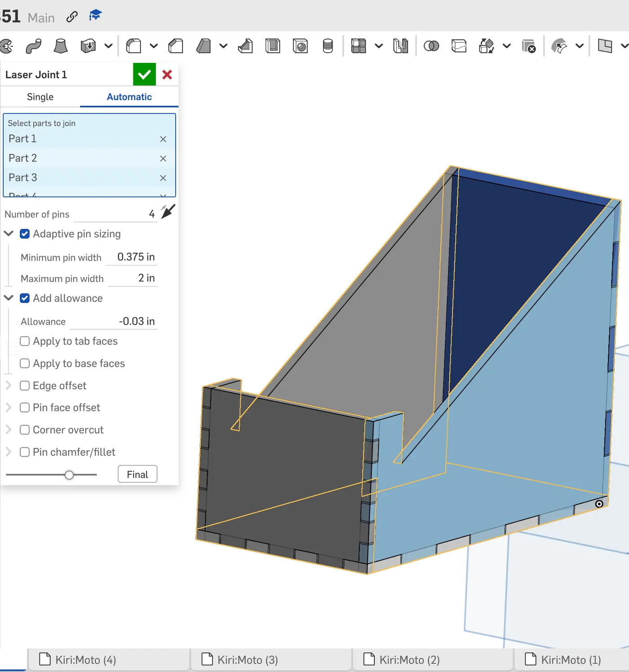
Task: Open the dropdown next to Fillet tool
Action: pyautogui.click(x=154, y=46)
